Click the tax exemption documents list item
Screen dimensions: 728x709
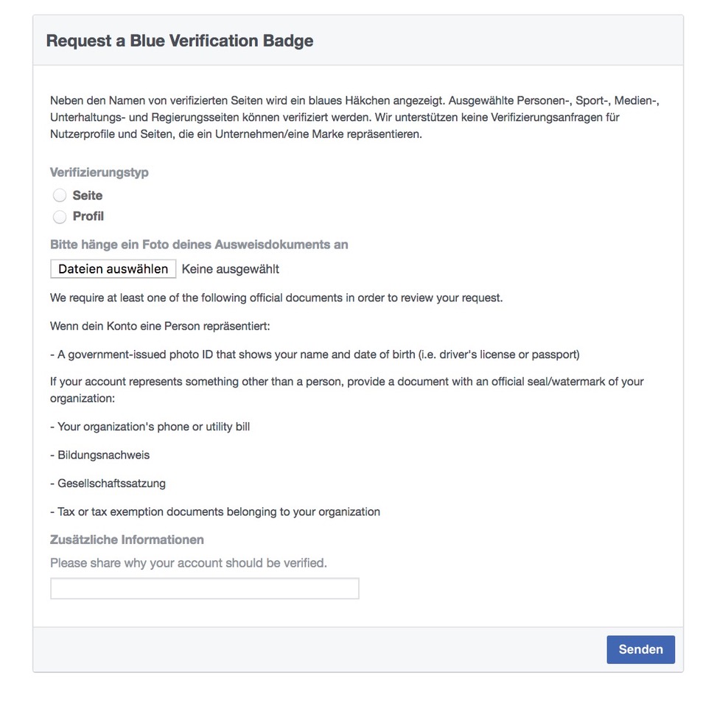tap(215, 511)
